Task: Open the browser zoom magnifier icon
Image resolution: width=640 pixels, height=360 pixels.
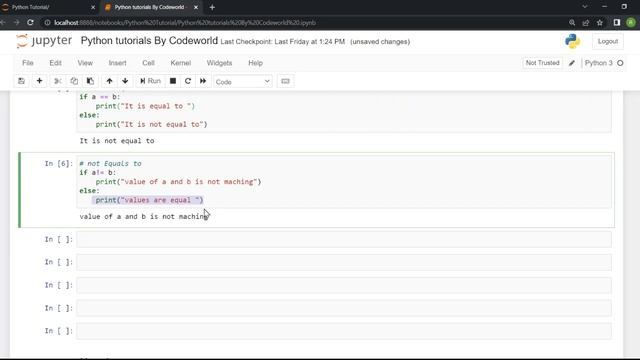Action: 572,23
